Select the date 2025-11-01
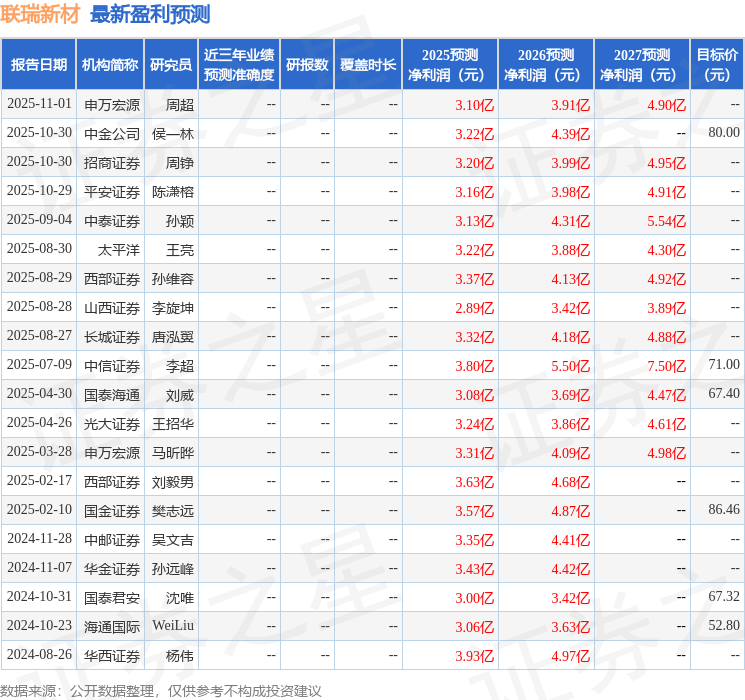Screen dimensions: 745x700 [39, 104]
